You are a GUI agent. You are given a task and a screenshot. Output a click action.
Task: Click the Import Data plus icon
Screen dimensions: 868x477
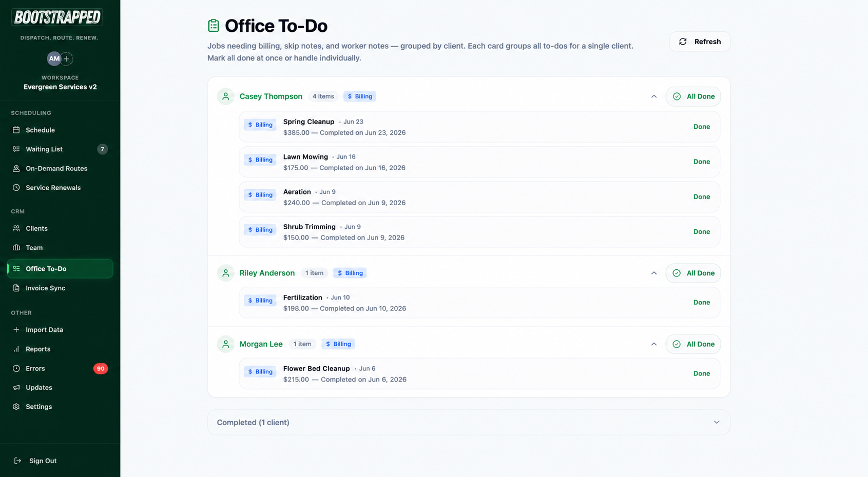coord(16,330)
